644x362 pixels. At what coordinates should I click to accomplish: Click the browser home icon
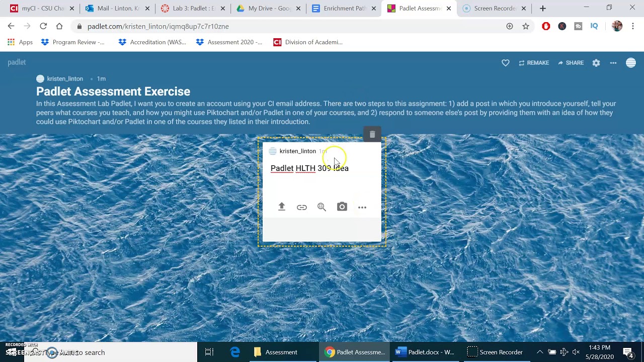59,26
